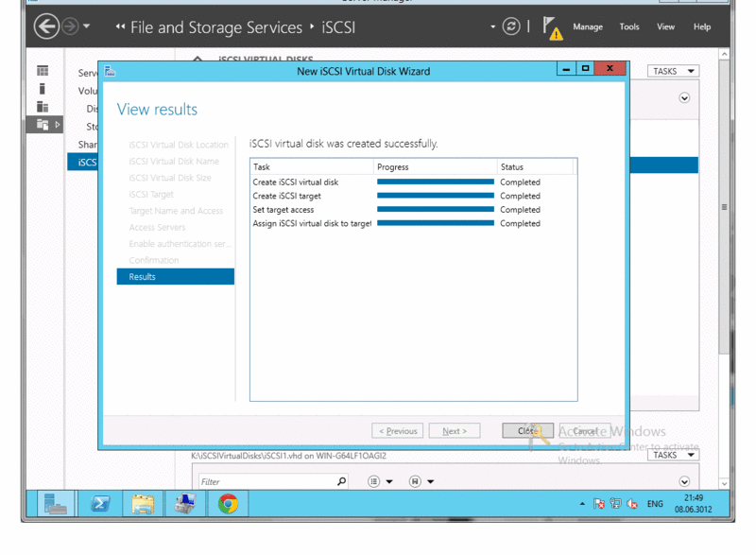Select the Local Server icon in sidebar

(x=43, y=89)
